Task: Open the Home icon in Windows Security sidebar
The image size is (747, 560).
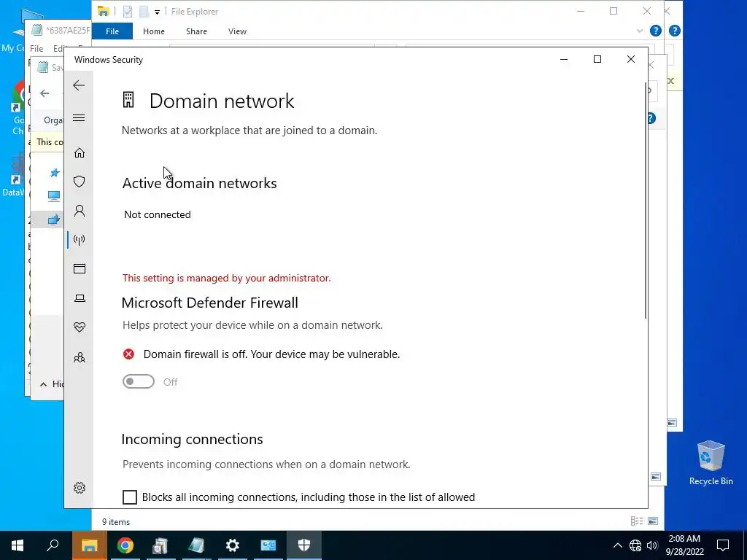Action: [x=79, y=153]
